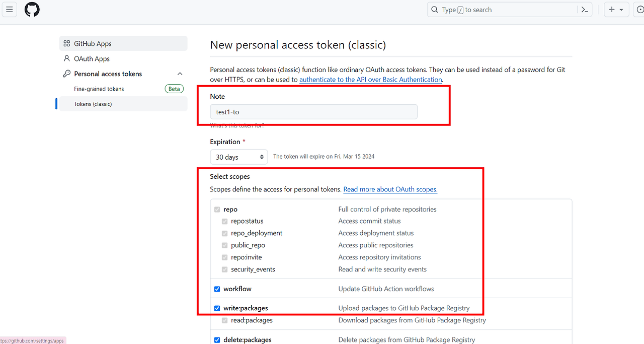The height and width of the screenshot is (344, 644).
Task: Open the Expiration 30 days dropdown
Action: click(239, 157)
